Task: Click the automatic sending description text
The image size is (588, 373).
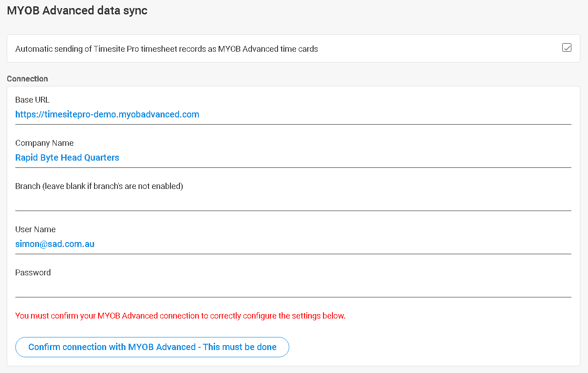Action: click(x=166, y=49)
